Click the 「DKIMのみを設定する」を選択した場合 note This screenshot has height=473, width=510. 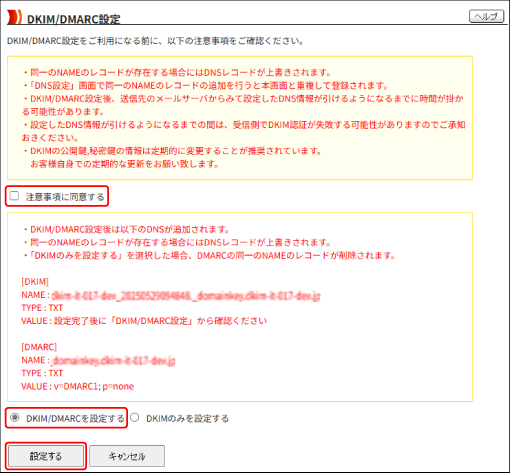click(209, 256)
